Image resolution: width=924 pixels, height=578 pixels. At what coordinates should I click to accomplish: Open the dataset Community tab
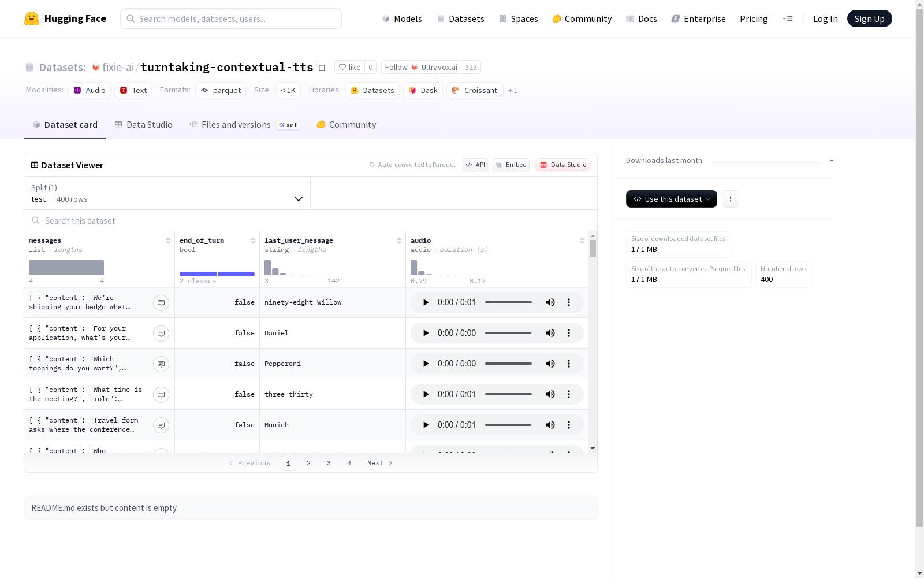[346, 125]
